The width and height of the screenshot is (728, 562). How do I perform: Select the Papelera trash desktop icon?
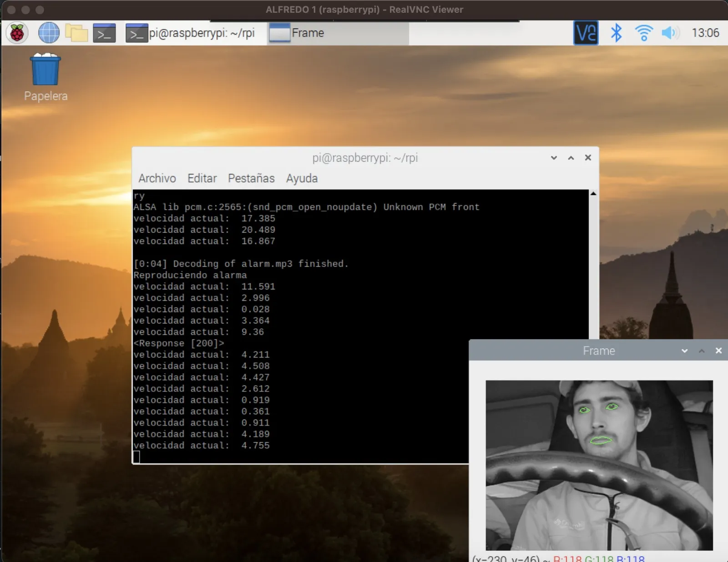[x=45, y=77]
